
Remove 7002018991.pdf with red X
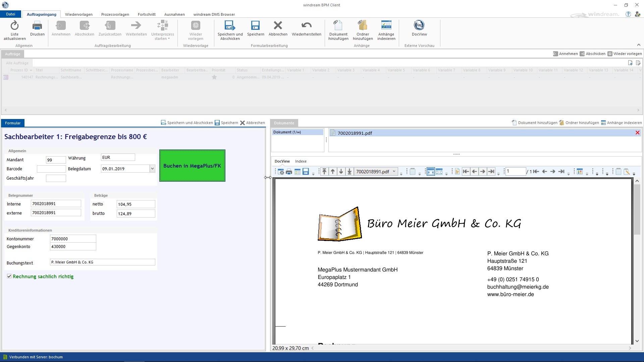[637, 133]
